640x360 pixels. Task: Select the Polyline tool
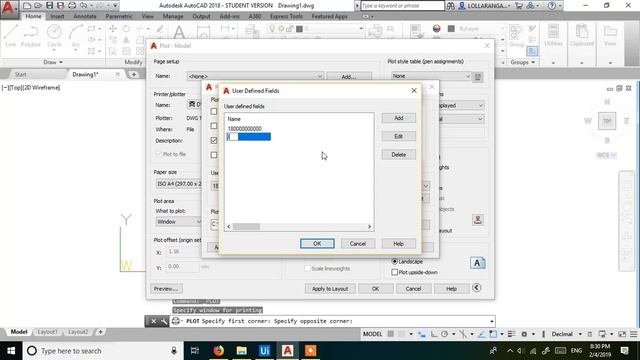(x=31, y=36)
